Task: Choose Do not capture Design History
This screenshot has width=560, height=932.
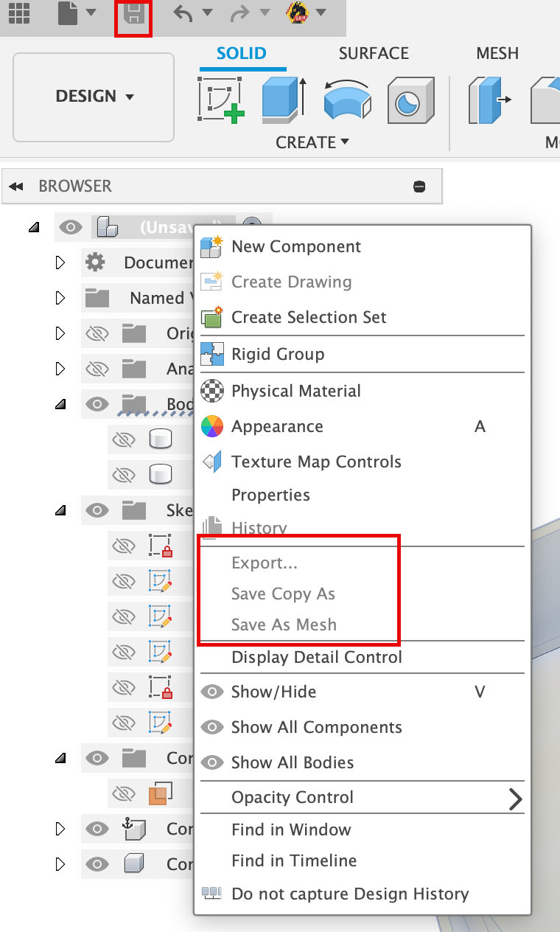Action: coord(351,893)
